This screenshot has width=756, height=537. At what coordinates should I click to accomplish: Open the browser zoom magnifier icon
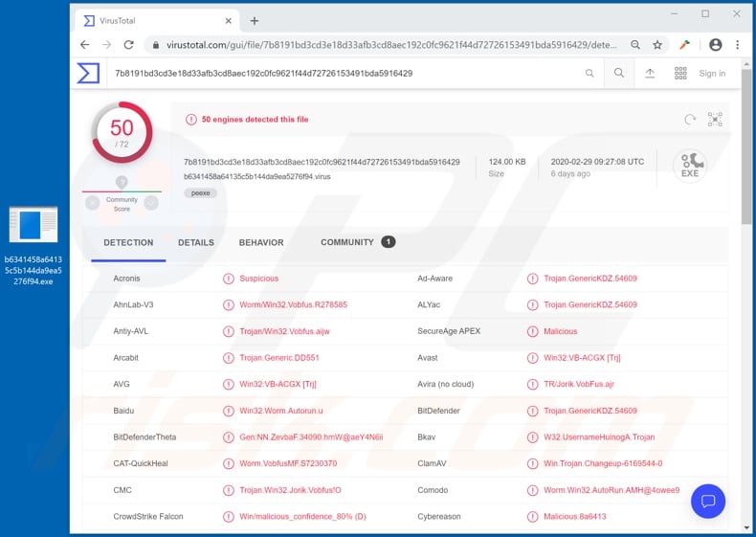635,45
